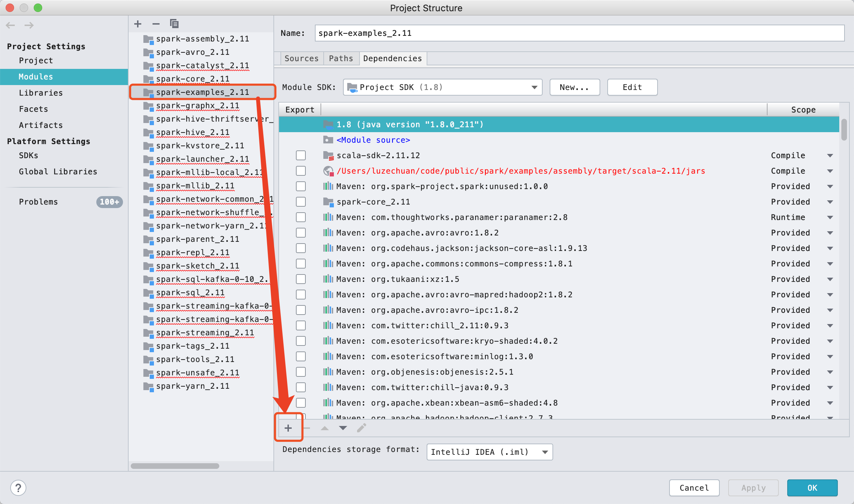Image resolution: width=854 pixels, height=504 pixels.
Task: Navigate forward with right arrow
Action: pos(29,25)
